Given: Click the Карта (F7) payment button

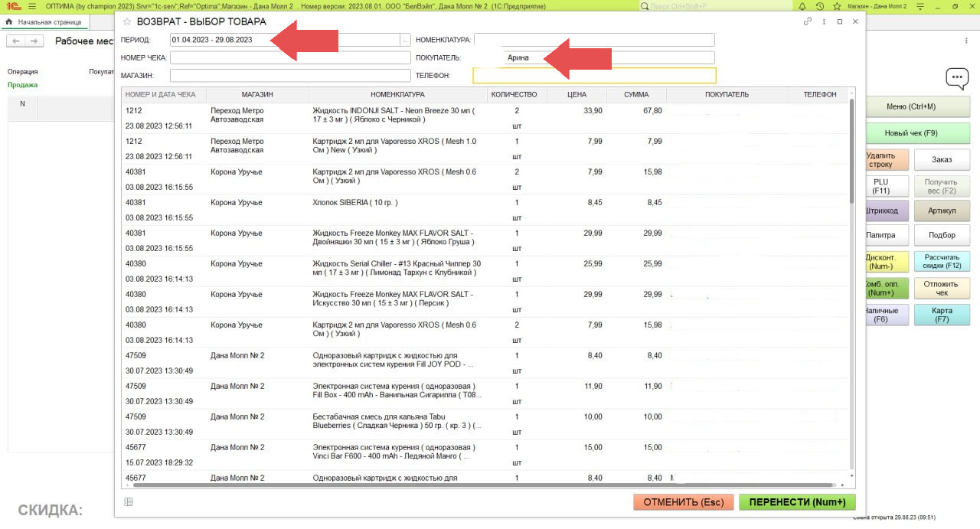Looking at the screenshot, I should (x=942, y=315).
